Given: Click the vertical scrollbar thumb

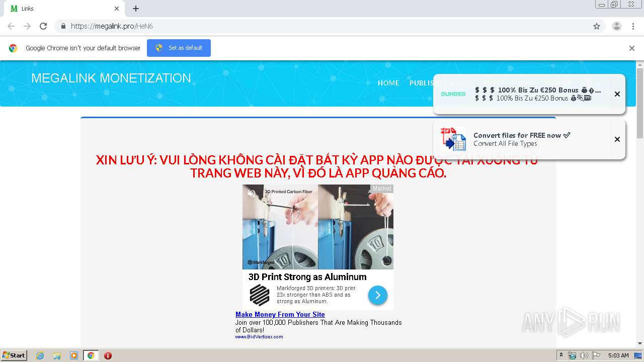Looking at the screenshot, I should (x=640, y=103).
